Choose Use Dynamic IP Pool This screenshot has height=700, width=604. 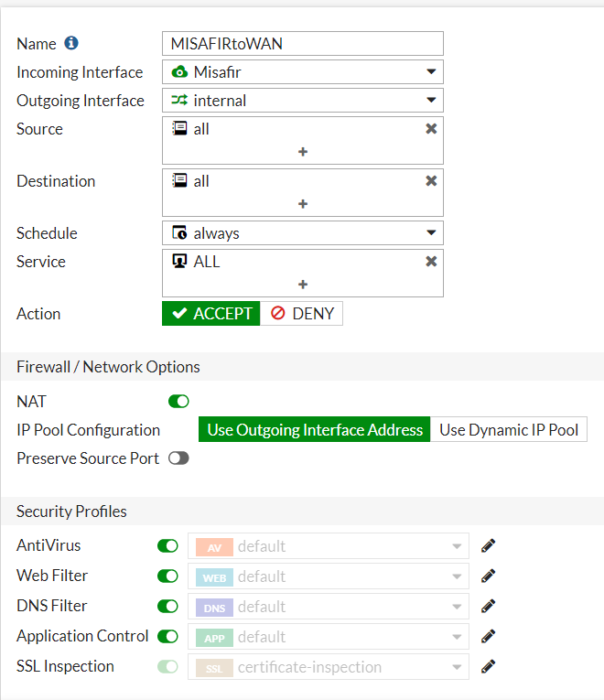coord(509,429)
